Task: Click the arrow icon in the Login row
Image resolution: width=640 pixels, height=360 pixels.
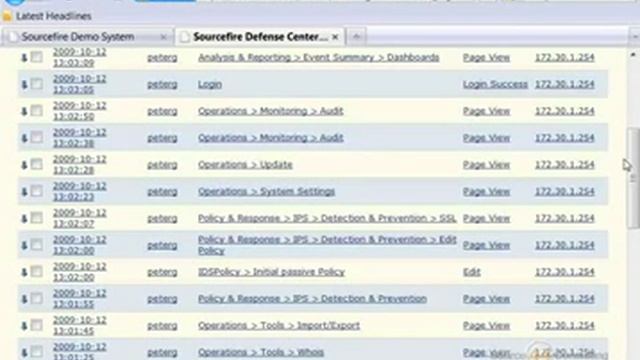Action: (x=24, y=84)
